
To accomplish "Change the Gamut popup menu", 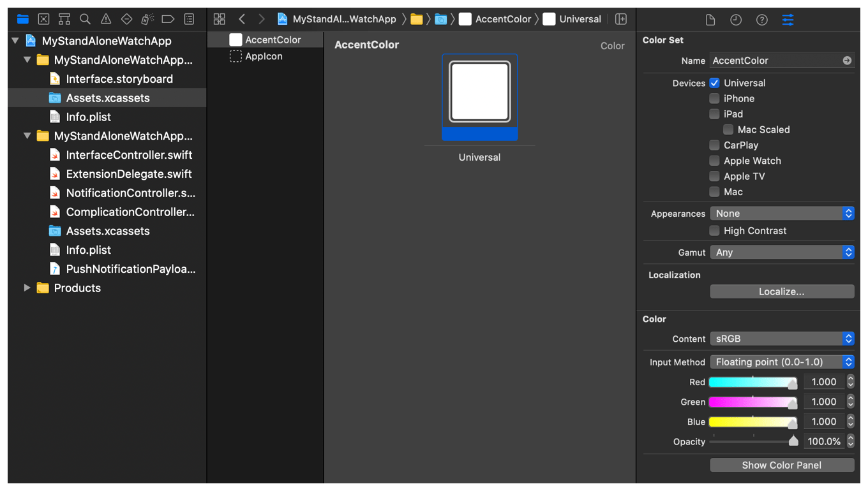I will click(x=782, y=252).
